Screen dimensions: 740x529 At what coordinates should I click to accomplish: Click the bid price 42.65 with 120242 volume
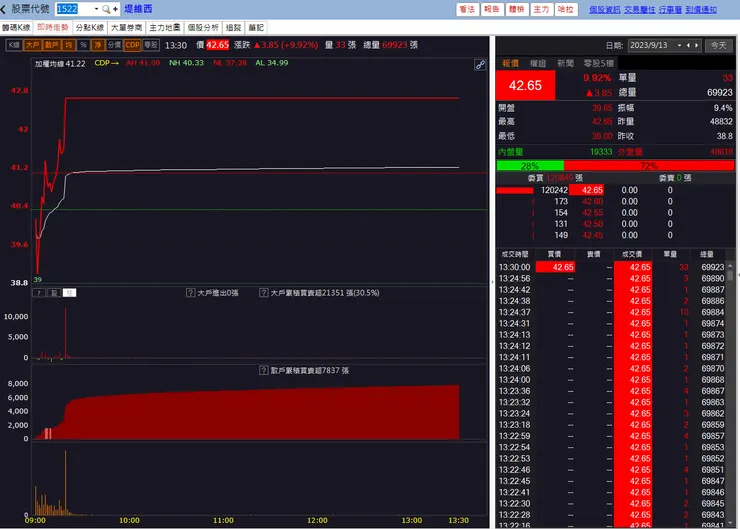[x=587, y=190]
